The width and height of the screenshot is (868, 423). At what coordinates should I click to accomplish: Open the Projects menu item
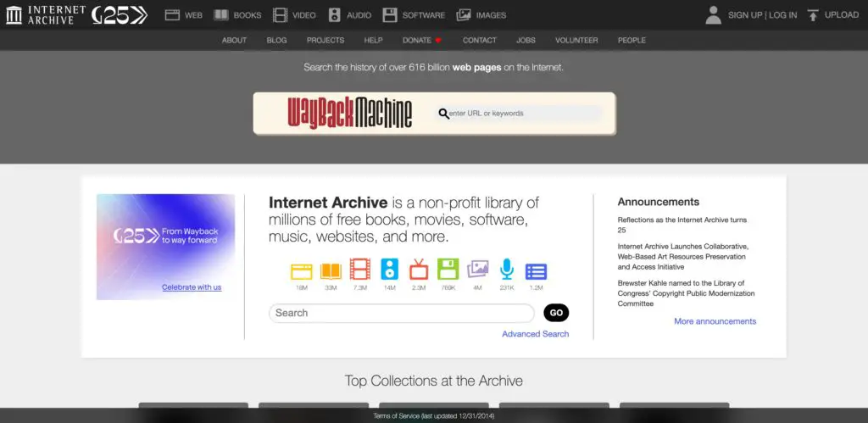325,41
